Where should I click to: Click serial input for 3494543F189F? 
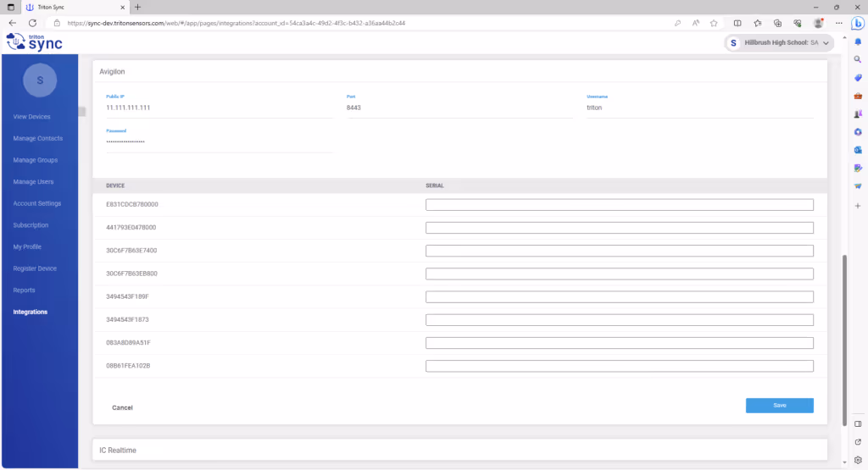[x=620, y=297]
